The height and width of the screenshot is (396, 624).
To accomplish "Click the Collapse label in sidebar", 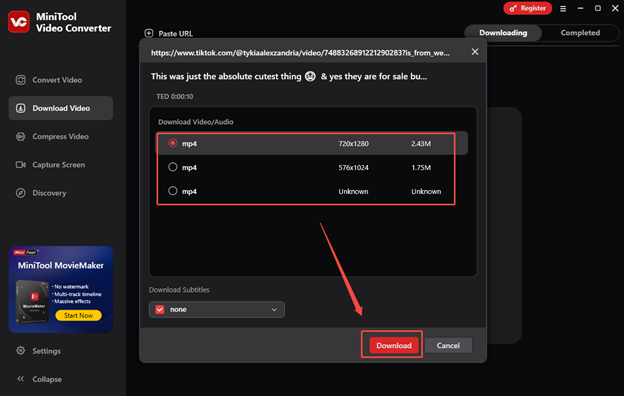I will (x=47, y=379).
